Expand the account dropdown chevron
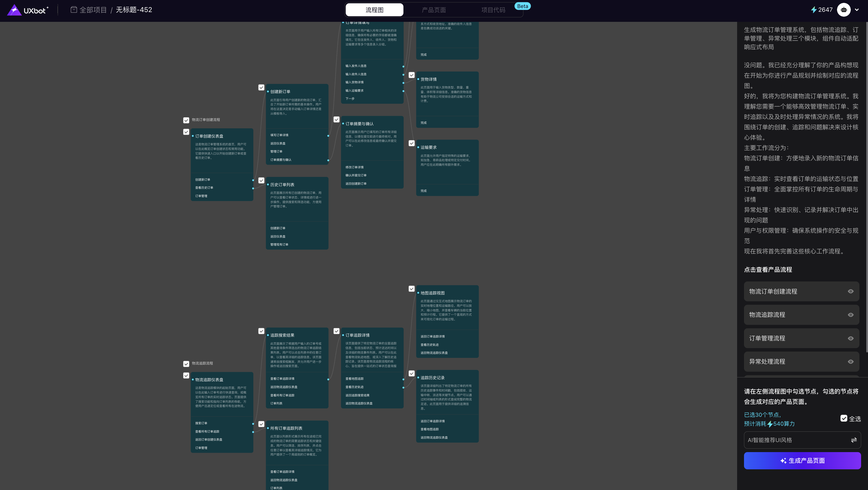This screenshot has width=868, height=490. 857,10
